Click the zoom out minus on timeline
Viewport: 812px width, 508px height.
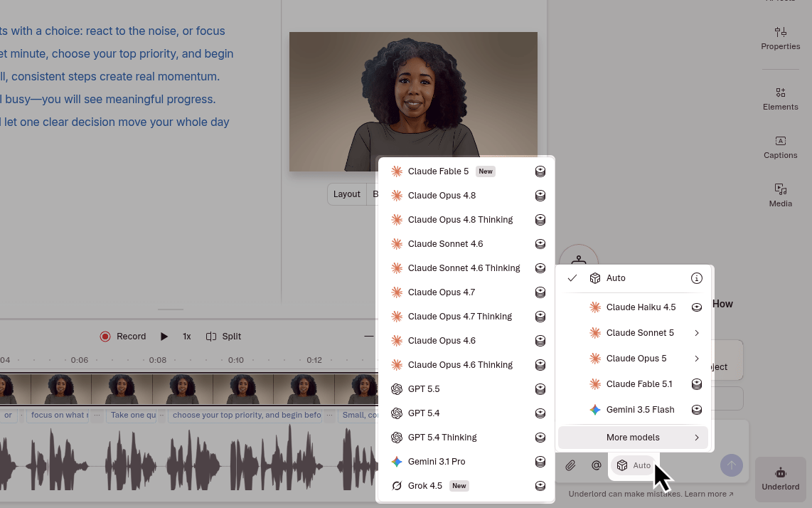[369, 337]
